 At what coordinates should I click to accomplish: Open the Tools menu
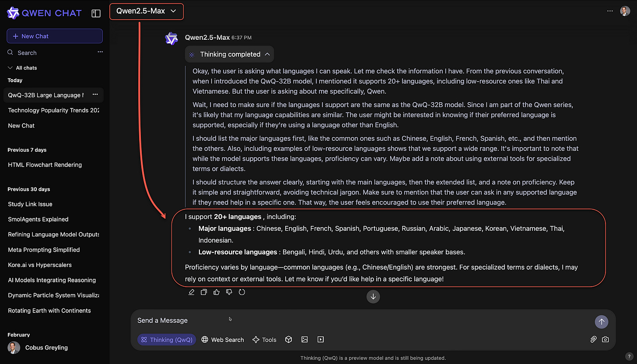[264, 340]
